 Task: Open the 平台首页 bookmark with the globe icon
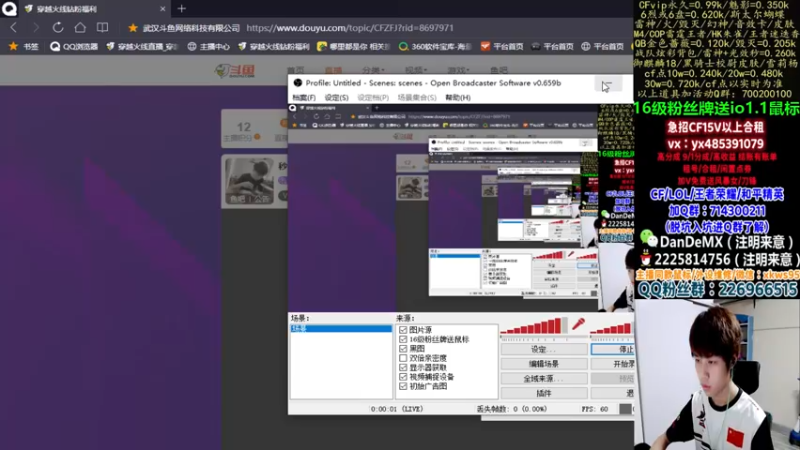[602, 46]
